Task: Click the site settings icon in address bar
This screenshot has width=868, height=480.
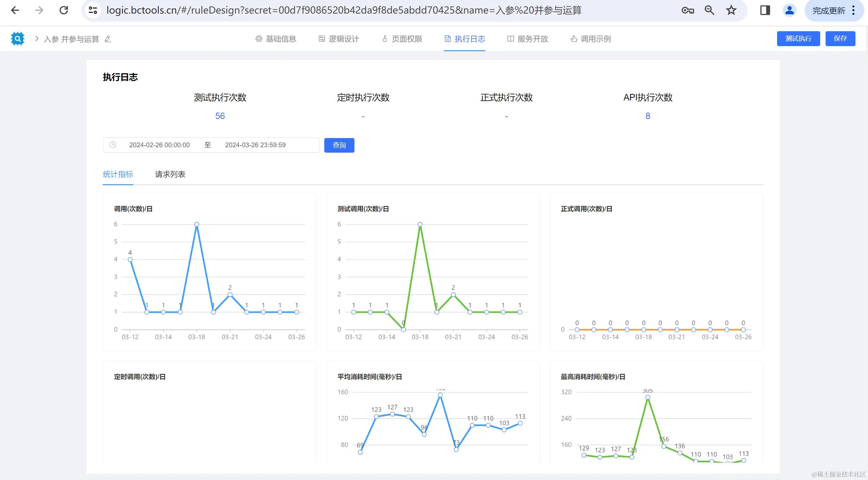Action: (x=93, y=10)
